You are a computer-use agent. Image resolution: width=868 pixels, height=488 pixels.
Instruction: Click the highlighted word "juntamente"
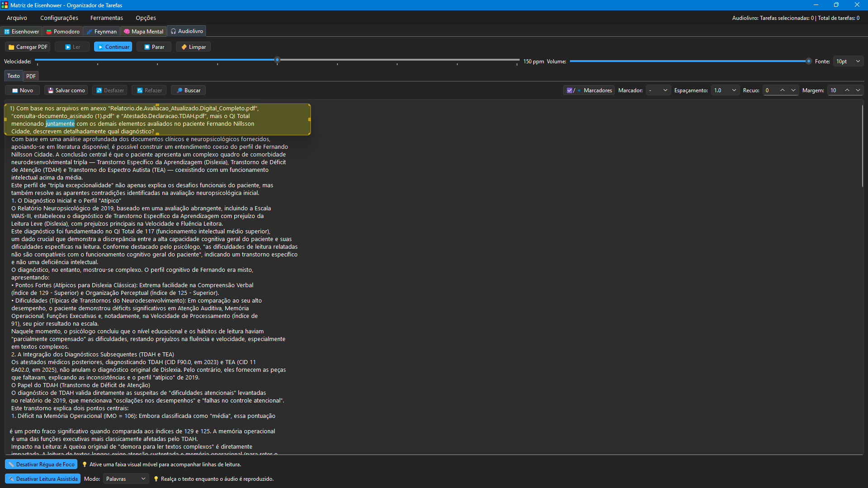(x=60, y=124)
